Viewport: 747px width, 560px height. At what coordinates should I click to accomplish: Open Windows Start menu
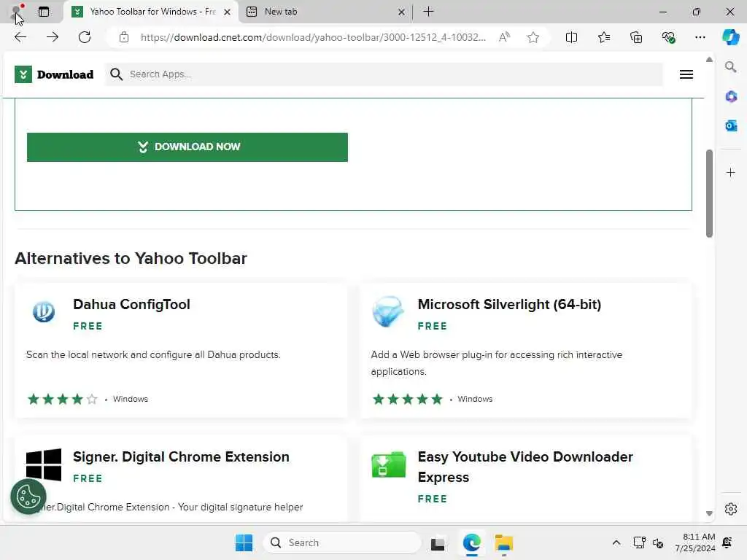tap(244, 542)
